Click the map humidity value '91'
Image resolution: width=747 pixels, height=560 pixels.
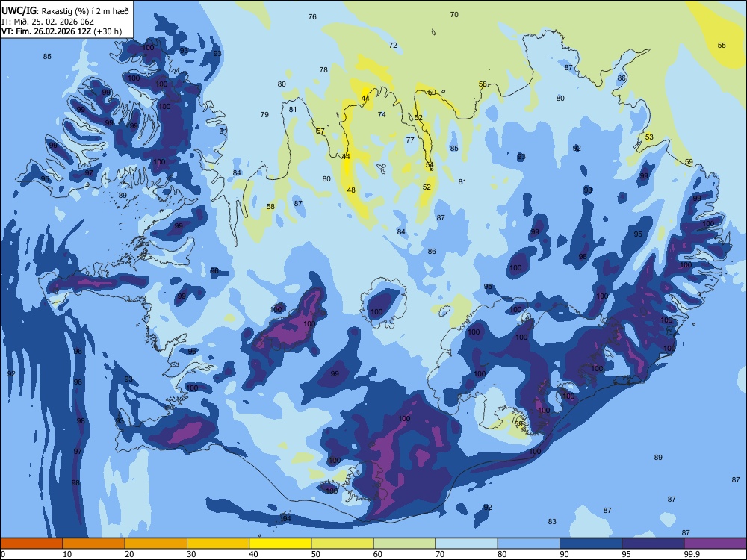click(223, 131)
